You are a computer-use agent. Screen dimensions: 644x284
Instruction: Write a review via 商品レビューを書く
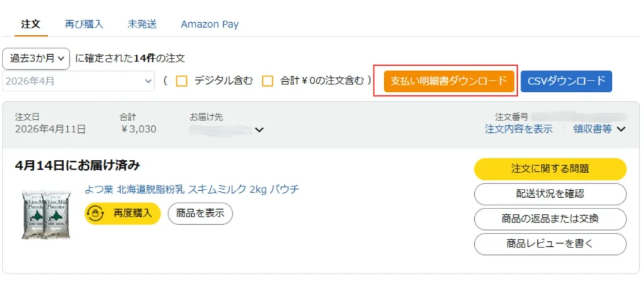tap(550, 243)
